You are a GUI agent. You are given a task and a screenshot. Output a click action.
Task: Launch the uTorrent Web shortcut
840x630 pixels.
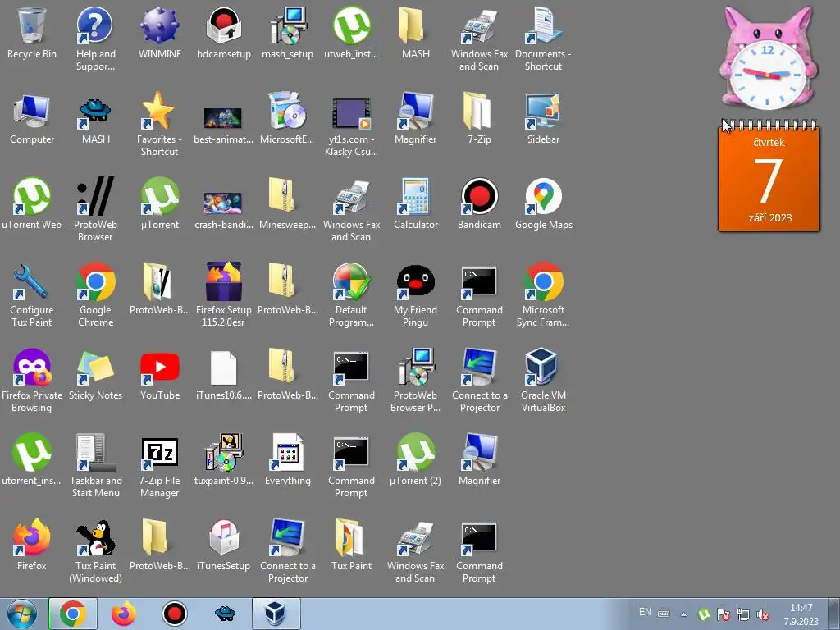[x=32, y=204]
